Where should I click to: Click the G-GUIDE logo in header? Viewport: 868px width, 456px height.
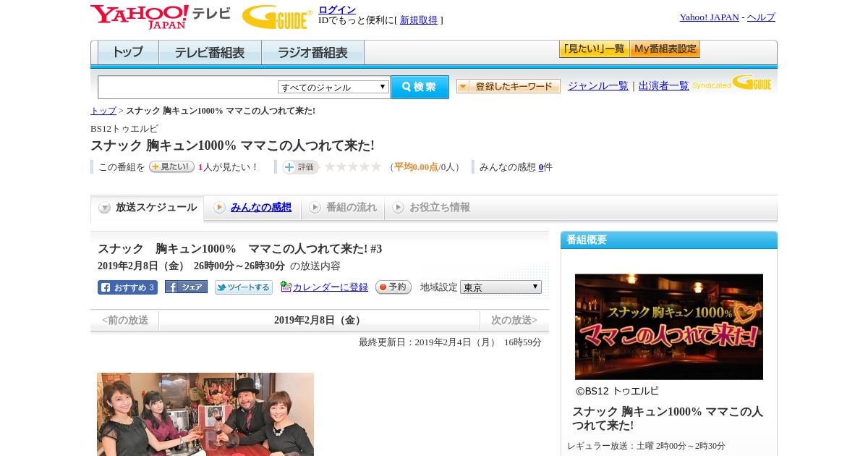point(277,17)
